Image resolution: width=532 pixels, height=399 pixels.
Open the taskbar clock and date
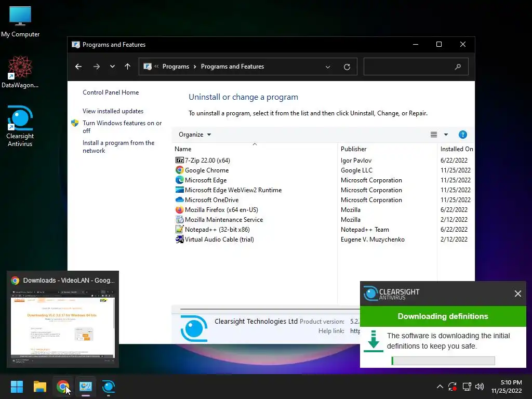click(507, 387)
